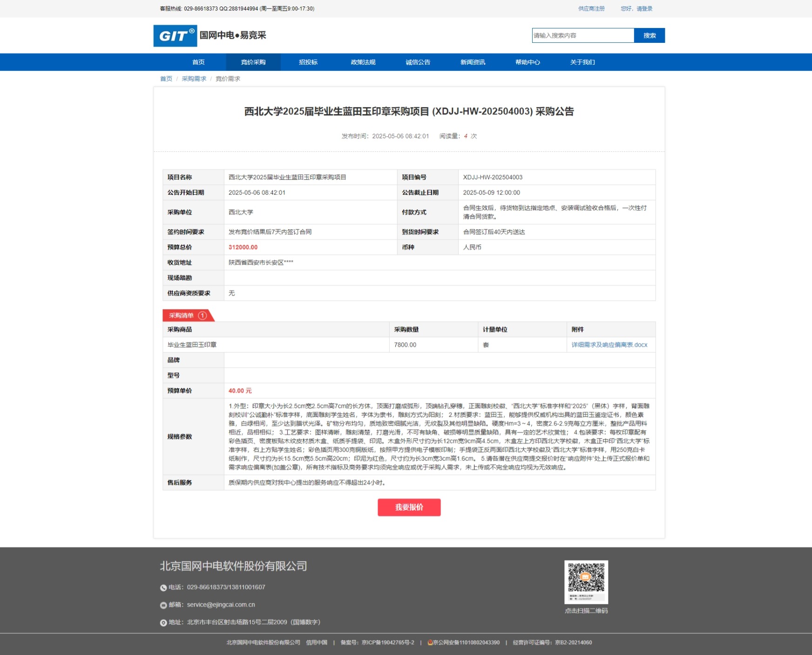This screenshot has height=655, width=812.
Task: Open the 竞价采购 navigation tab
Action: point(253,62)
